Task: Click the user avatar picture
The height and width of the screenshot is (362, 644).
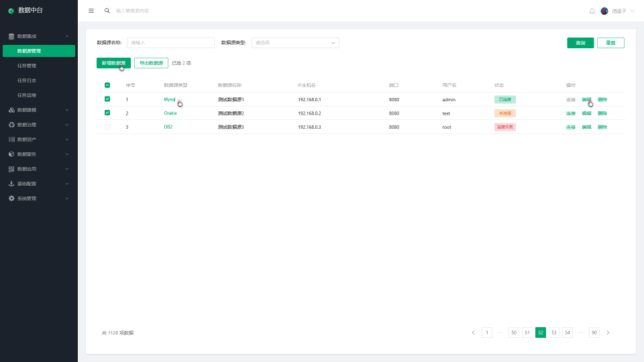Action: [x=604, y=11]
